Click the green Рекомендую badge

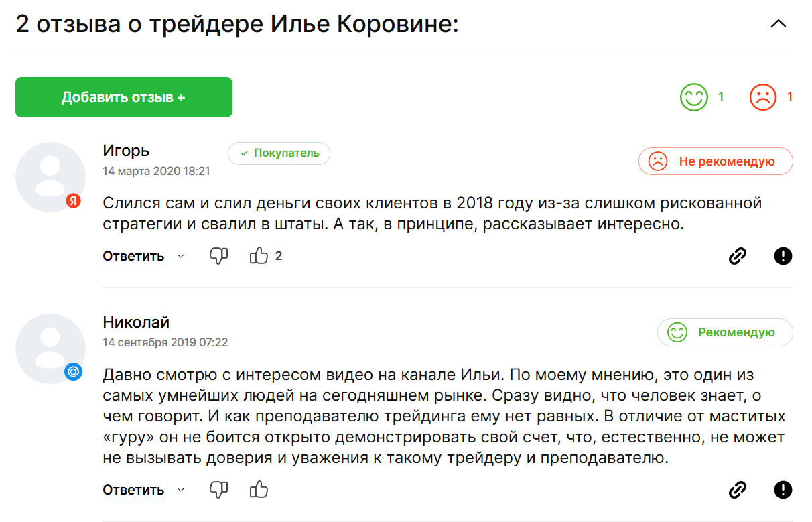(725, 332)
